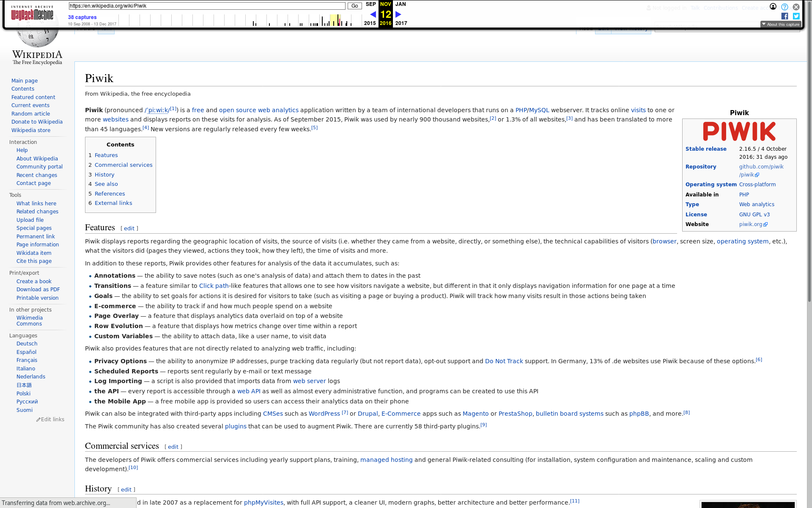Jump to References in Contents

point(110,194)
